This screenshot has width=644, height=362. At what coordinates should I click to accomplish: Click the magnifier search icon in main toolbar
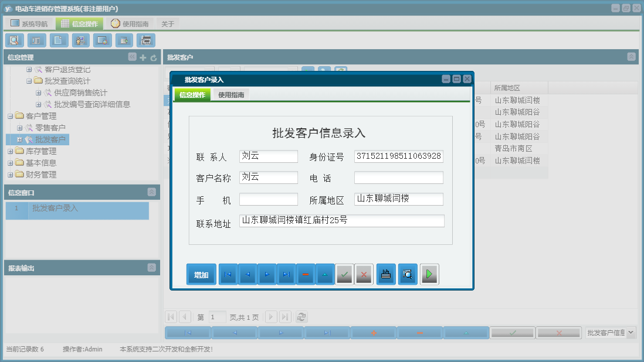coord(15,40)
